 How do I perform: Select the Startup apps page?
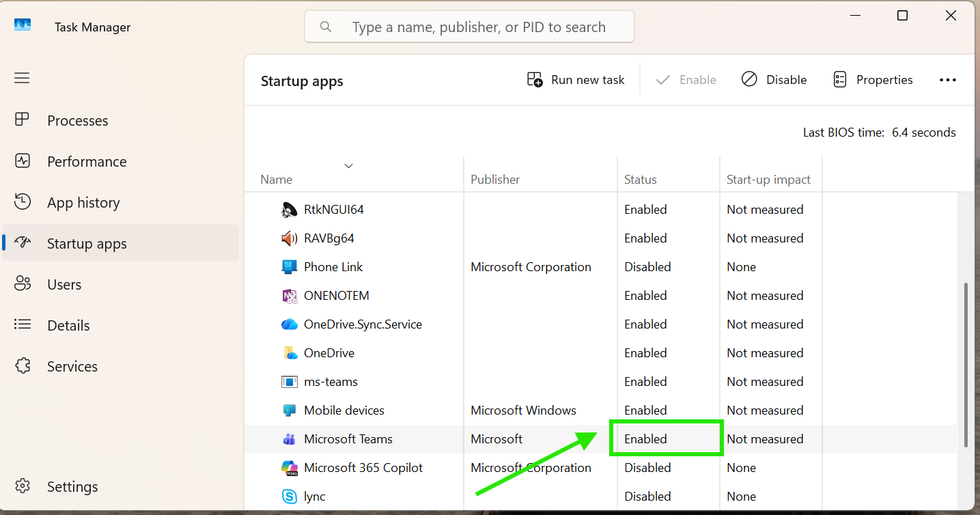121,243
